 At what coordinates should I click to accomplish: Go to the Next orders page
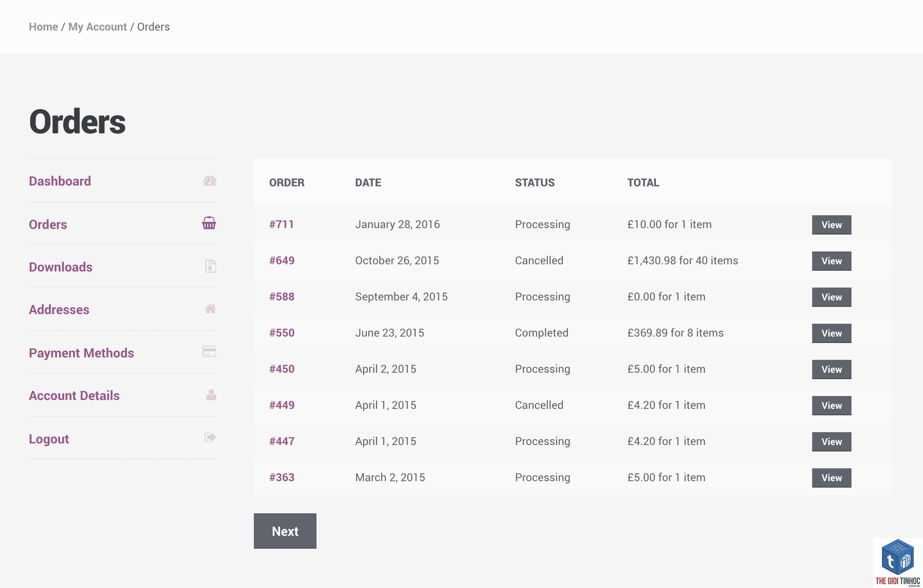pos(285,531)
